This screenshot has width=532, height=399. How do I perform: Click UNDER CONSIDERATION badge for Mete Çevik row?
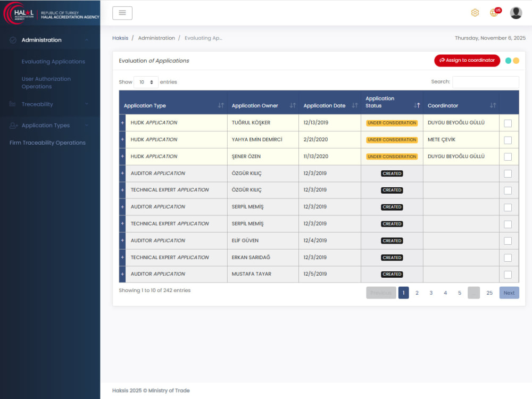point(392,140)
